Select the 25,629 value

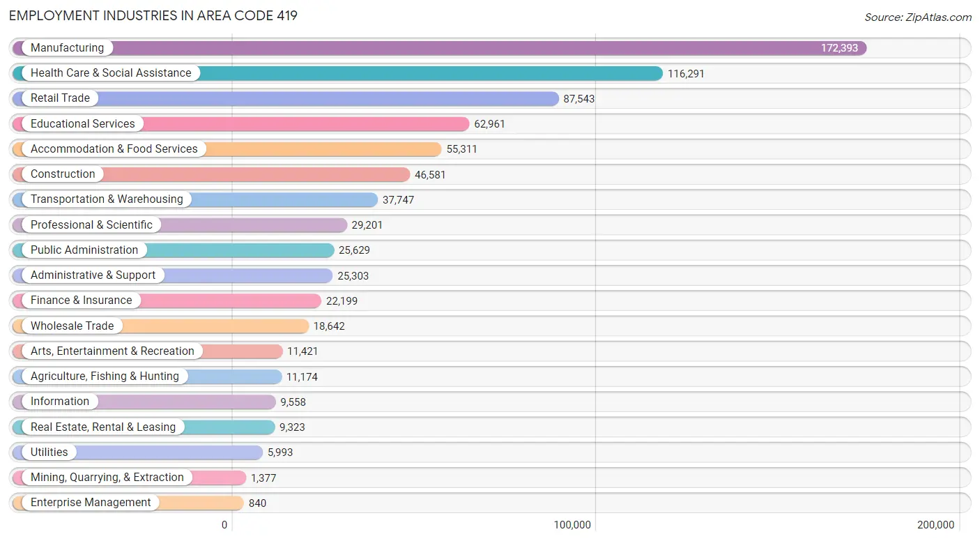pyautogui.click(x=354, y=250)
